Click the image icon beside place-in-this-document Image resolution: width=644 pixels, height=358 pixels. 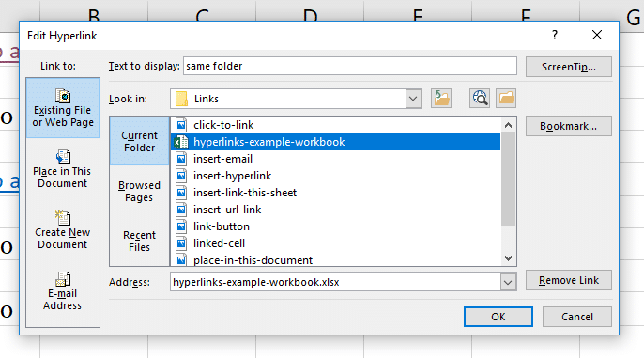[181, 259]
